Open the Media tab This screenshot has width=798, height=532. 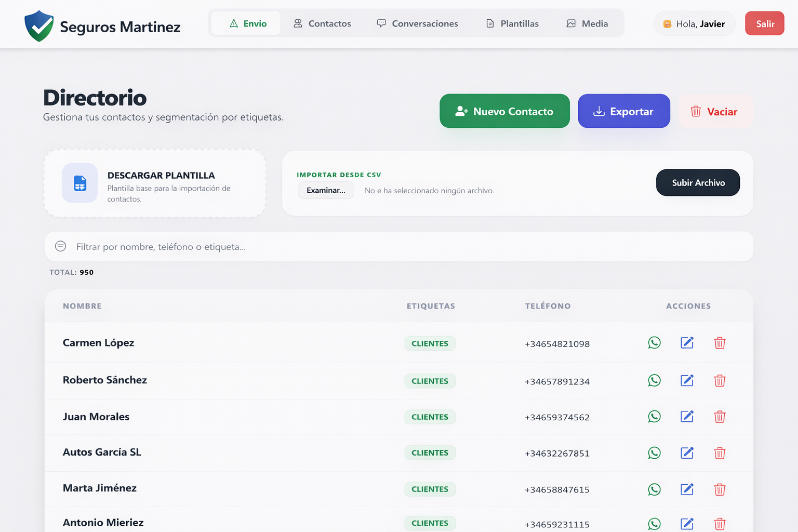coord(587,23)
